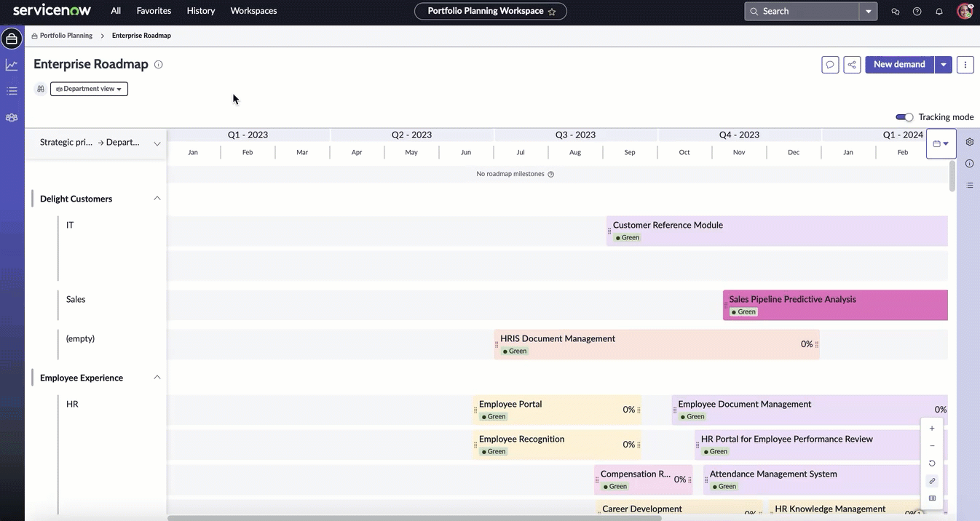Open the info panel icon on right rail
The width and height of the screenshot is (980, 521).
click(970, 164)
